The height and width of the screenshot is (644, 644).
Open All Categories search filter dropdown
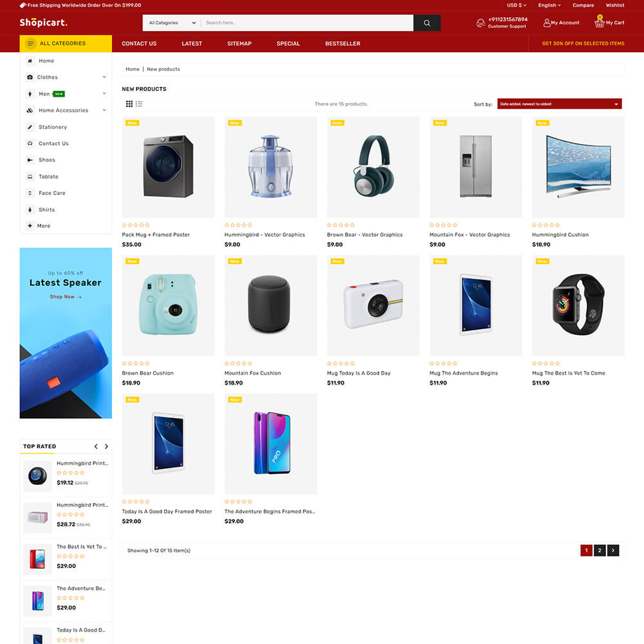(172, 23)
